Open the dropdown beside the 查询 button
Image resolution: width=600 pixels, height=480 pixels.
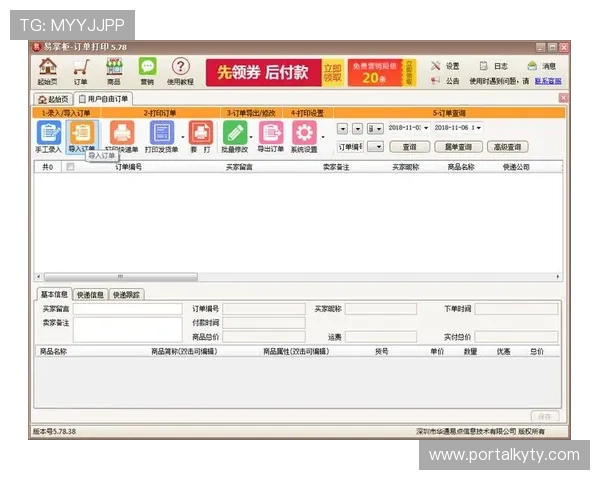click(x=375, y=147)
